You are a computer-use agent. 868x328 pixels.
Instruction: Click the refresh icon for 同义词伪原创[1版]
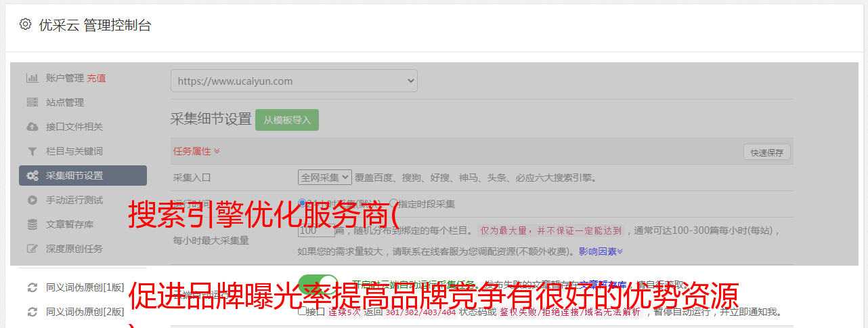tap(32, 287)
